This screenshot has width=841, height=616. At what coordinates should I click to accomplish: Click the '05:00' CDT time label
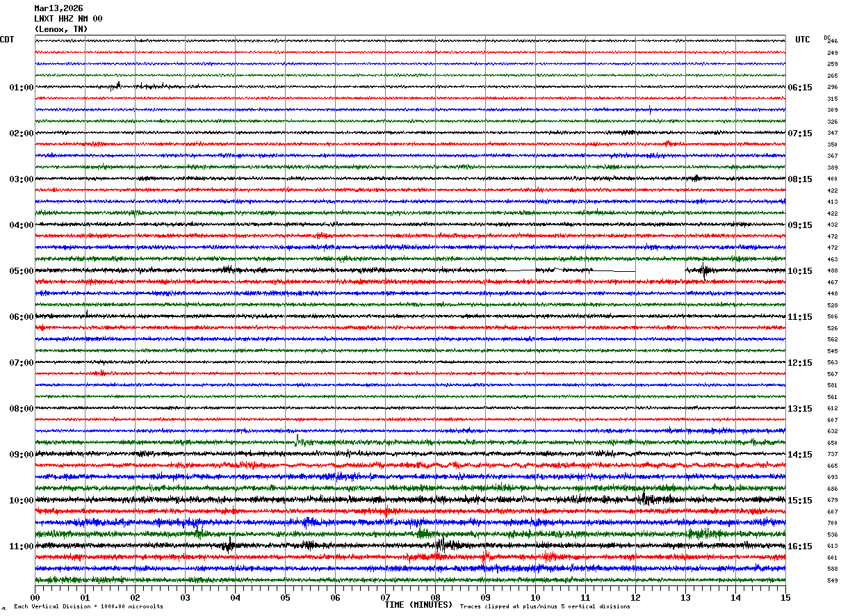pos(22,271)
